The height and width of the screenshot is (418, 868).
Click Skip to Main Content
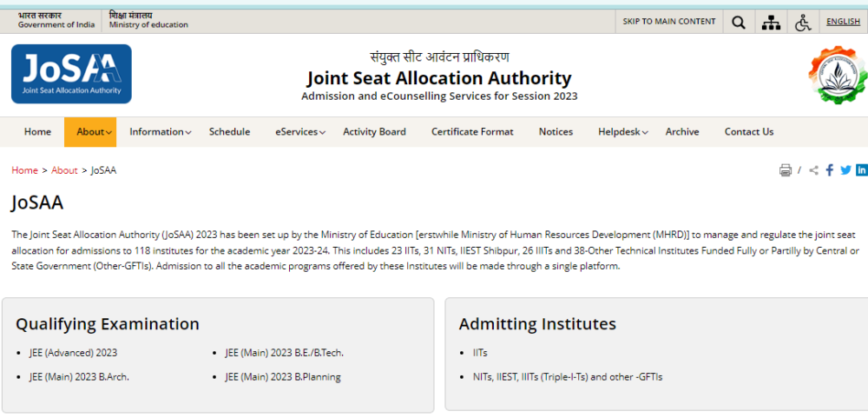point(668,22)
